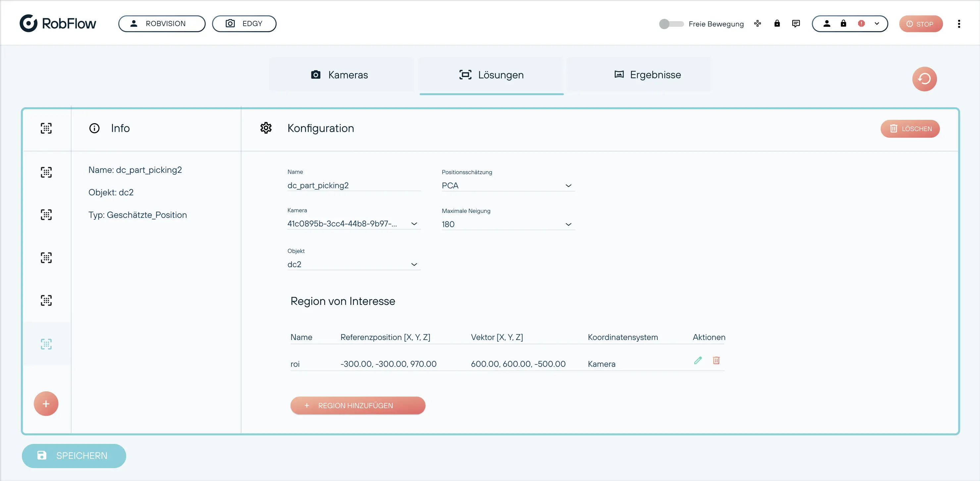
Task: Click the REGION HINZUFÜGEN button
Action: (357, 405)
